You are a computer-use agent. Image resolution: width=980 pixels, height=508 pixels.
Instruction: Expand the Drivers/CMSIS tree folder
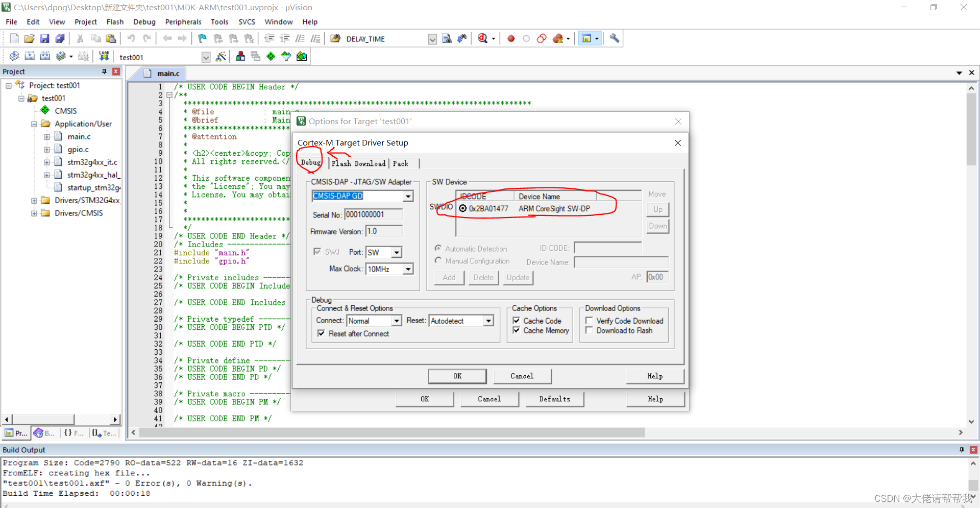(x=34, y=213)
